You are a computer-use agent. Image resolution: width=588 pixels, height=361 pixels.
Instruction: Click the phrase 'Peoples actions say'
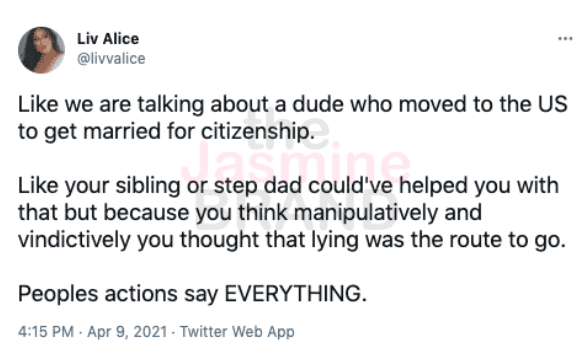[118, 294]
